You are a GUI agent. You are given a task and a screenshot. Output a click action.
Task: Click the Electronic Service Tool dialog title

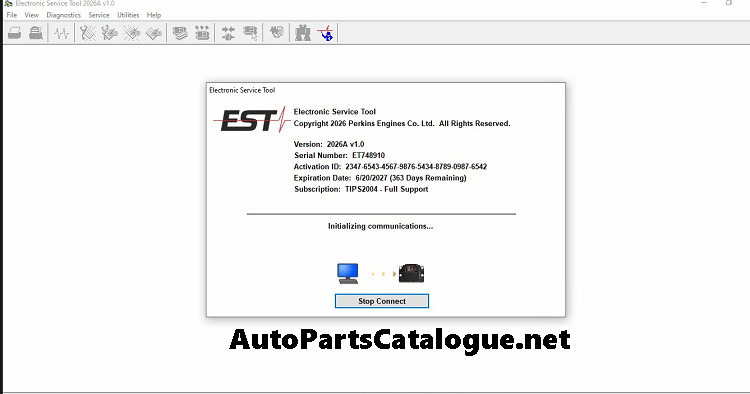click(x=242, y=90)
